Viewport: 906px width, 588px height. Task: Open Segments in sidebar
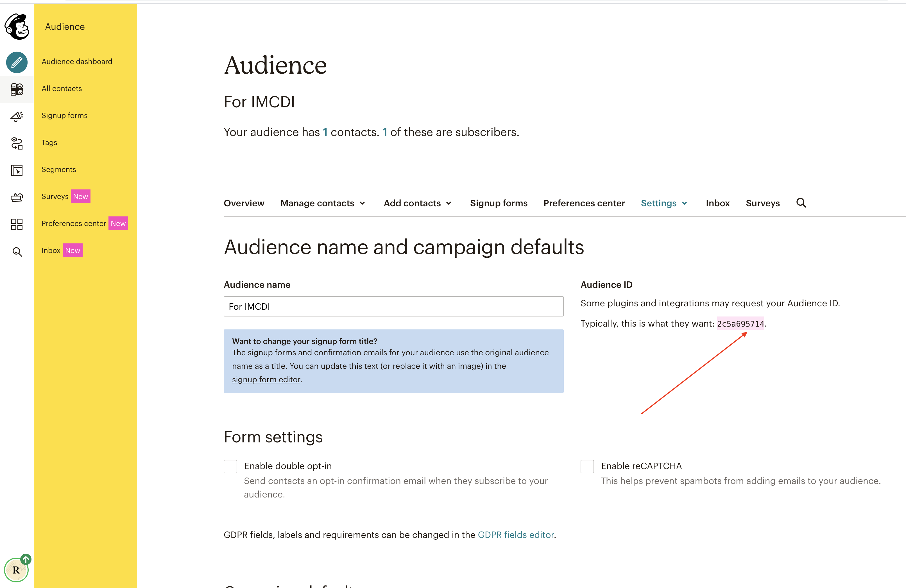click(x=59, y=169)
